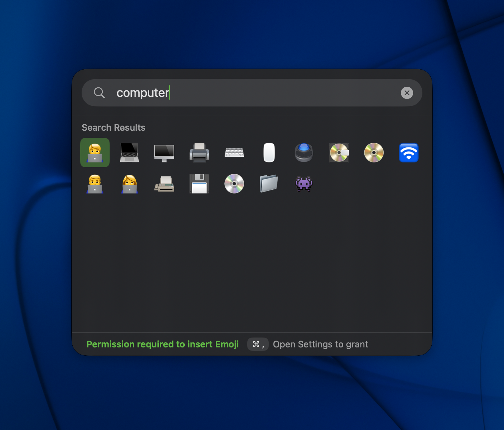Select the alien monster emoji
Viewport: 504px width, 430px height.
pos(304,184)
